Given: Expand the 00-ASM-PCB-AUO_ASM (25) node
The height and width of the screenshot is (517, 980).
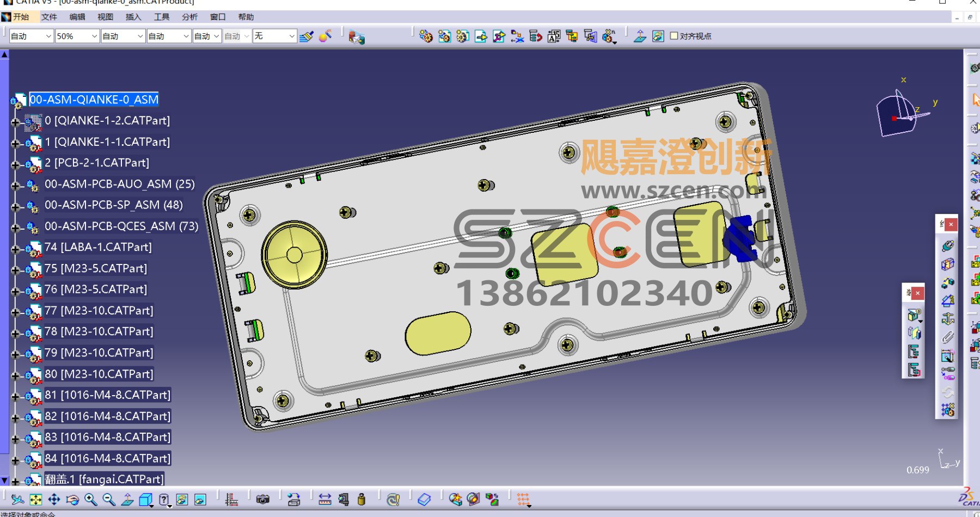Looking at the screenshot, I should [x=15, y=186].
